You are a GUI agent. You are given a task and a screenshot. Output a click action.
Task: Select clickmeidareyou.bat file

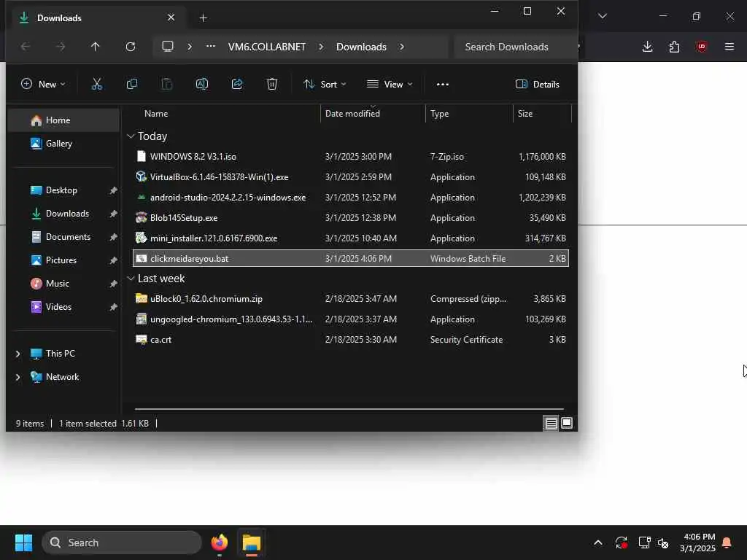(x=351, y=259)
